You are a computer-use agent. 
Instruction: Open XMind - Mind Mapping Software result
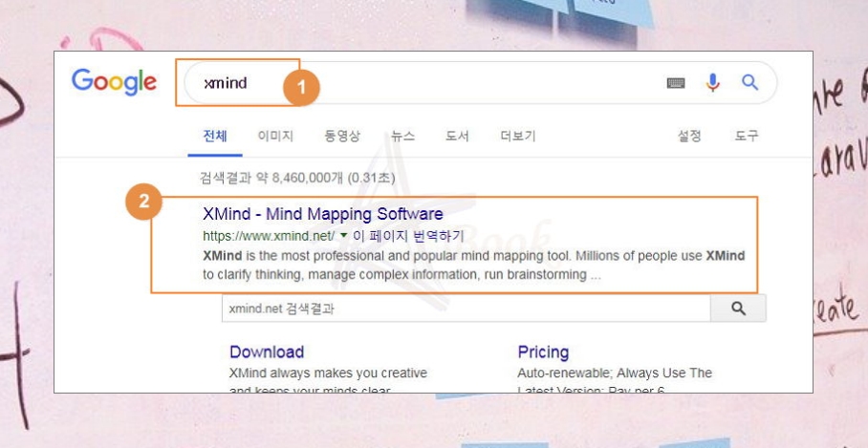pos(323,214)
